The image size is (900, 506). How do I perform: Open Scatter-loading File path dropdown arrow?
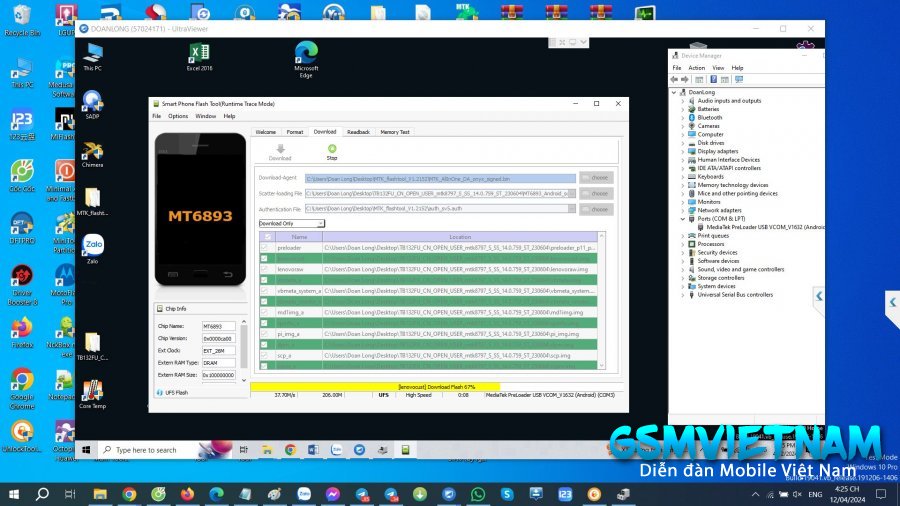point(572,193)
